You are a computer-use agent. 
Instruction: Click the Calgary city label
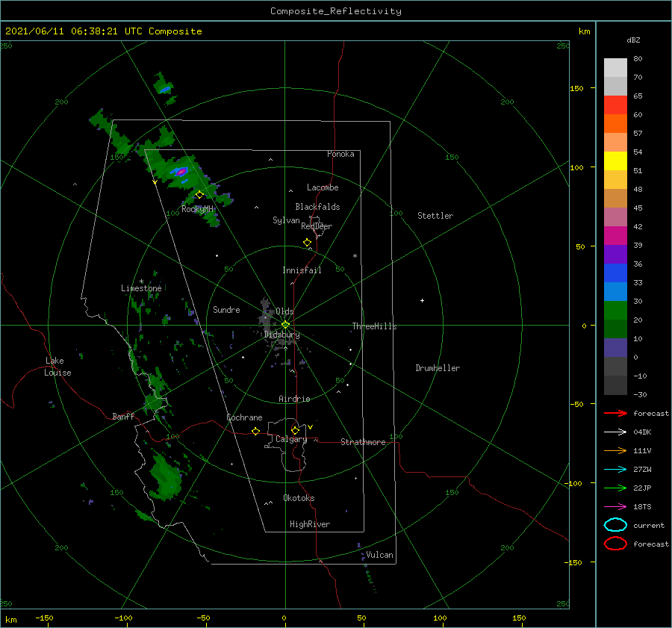click(x=291, y=439)
